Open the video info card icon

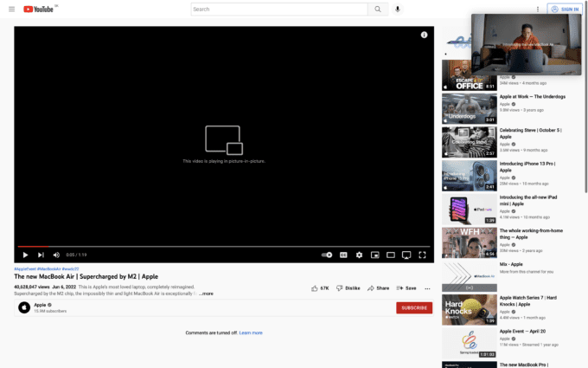point(424,35)
